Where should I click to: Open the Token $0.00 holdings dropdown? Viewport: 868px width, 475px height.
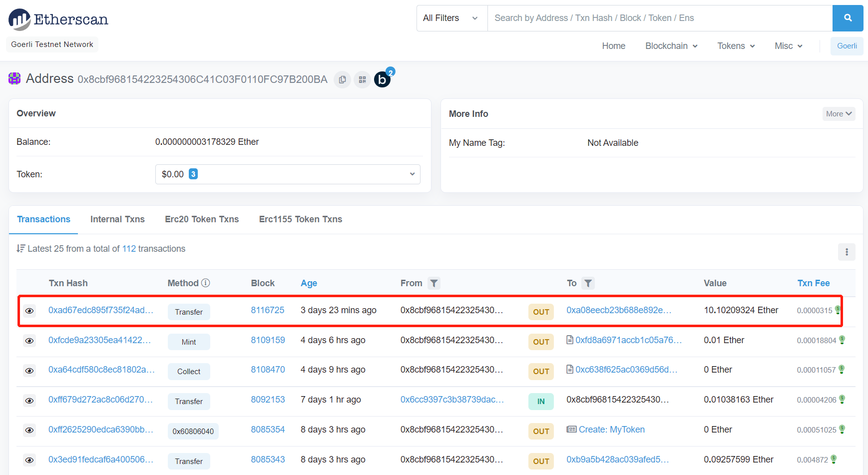tap(288, 174)
